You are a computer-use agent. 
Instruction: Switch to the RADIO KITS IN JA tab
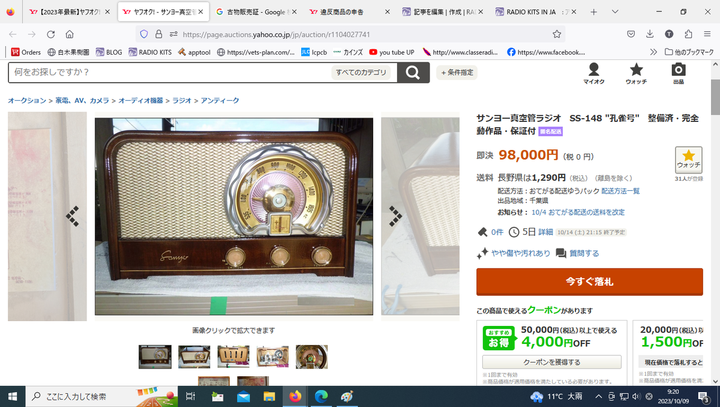pyautogui.click(x=536, y=12)
